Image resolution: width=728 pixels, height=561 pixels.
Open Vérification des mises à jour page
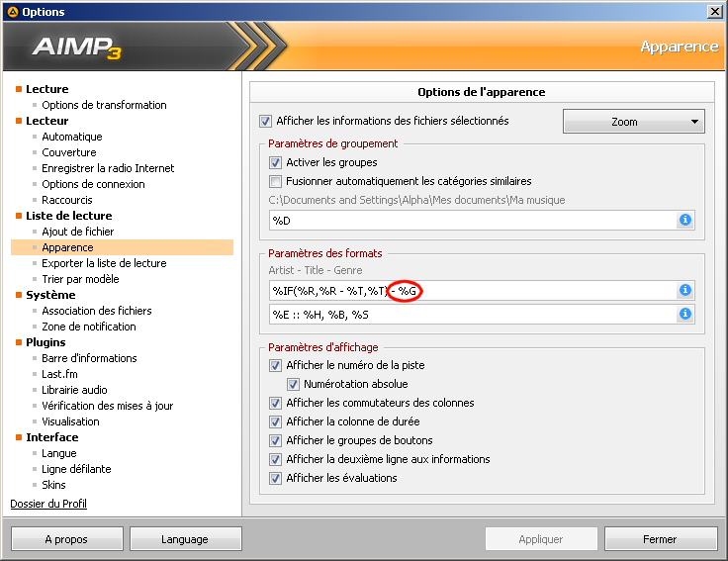[x=107, y=406]
